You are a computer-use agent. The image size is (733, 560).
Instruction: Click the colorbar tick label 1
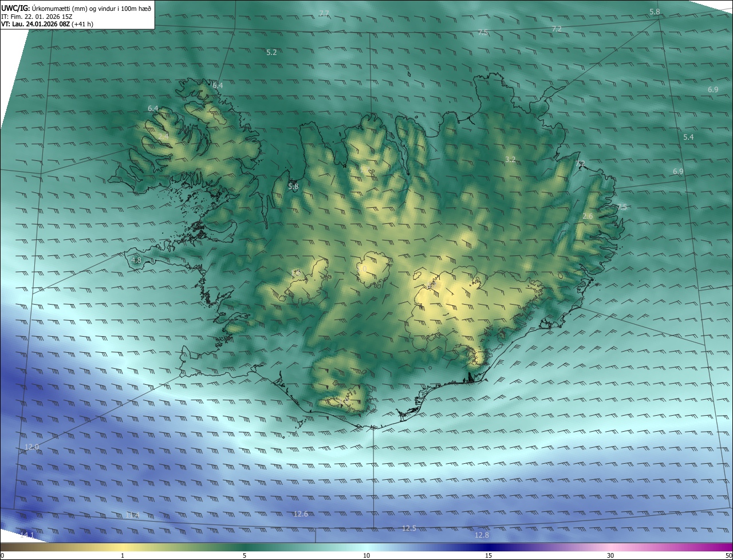[123, 555]
